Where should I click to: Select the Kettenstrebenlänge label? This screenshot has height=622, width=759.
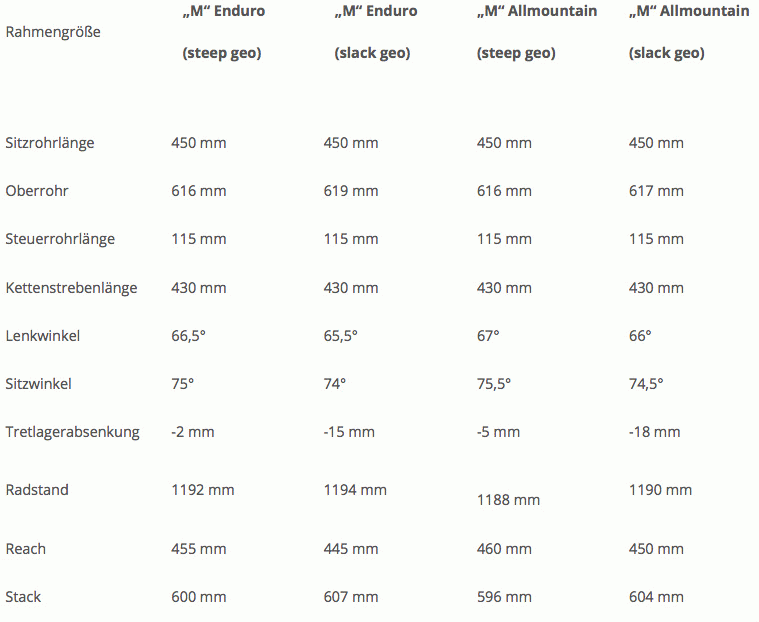click(x=71, y=288)
